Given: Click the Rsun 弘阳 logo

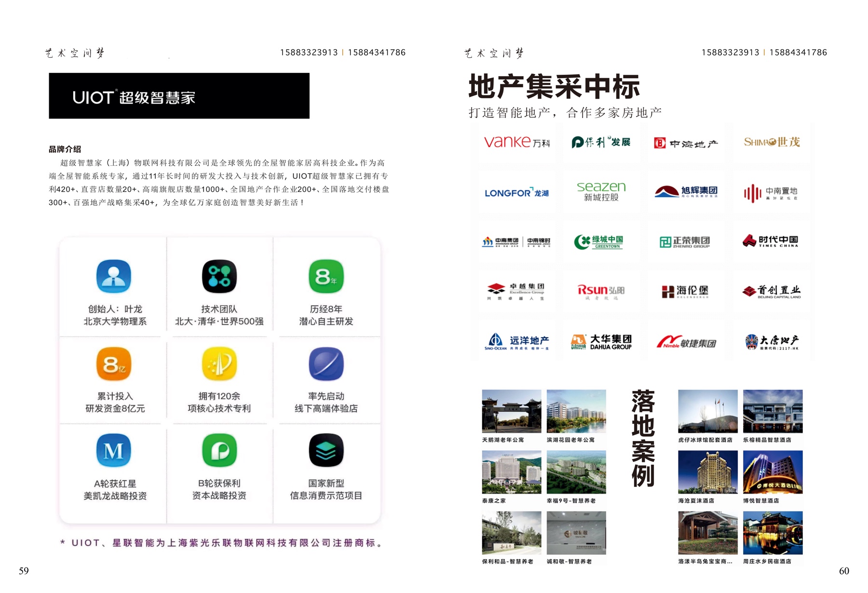Looking at the screenshot, I should tap(601, 291).
